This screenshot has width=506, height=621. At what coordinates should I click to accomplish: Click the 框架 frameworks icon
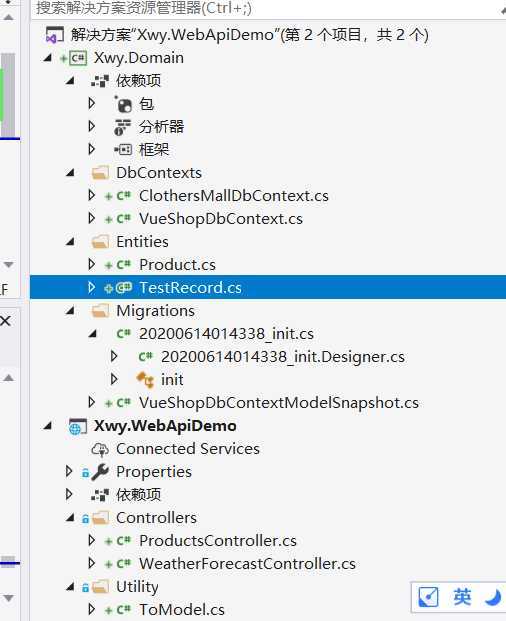(x=123, y=150)
